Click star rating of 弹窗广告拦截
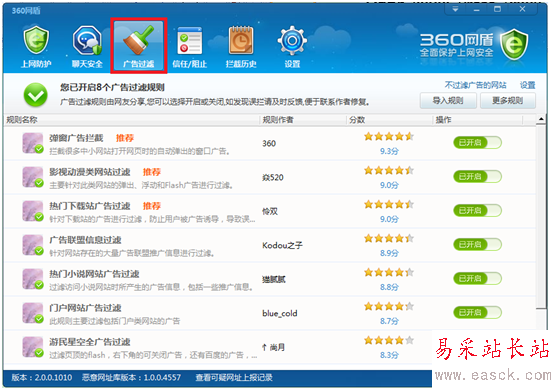552x390 pixels. point(389,137)
